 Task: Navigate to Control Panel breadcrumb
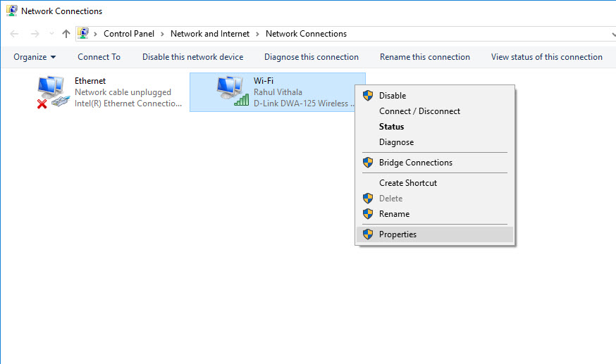[129, 34]
